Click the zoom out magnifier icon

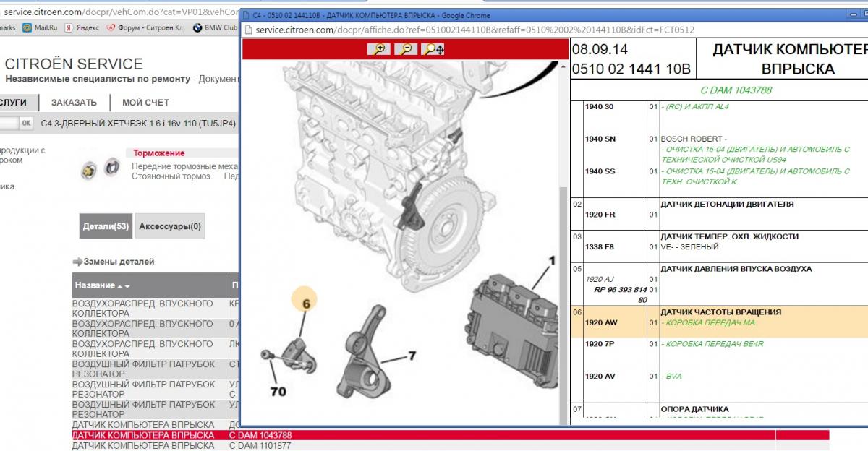pos(406,49)
